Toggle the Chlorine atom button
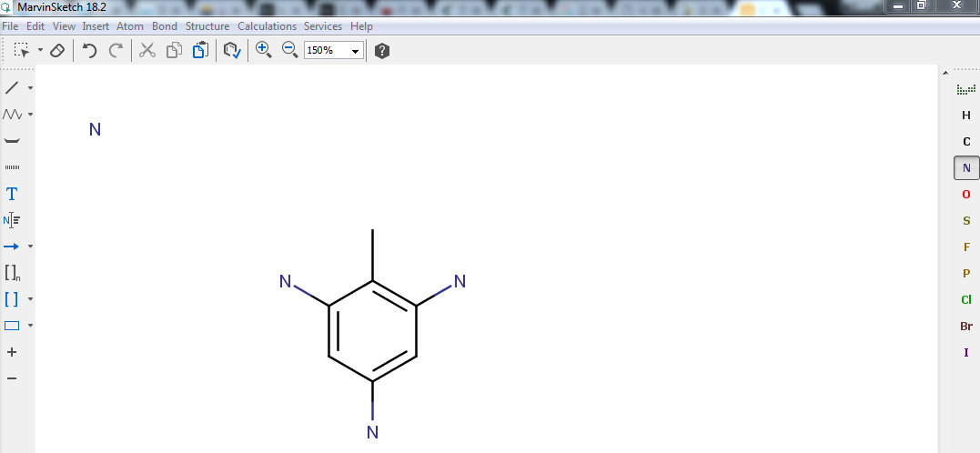Viewport: 980px width, 453px height. (x=965, y=300)
